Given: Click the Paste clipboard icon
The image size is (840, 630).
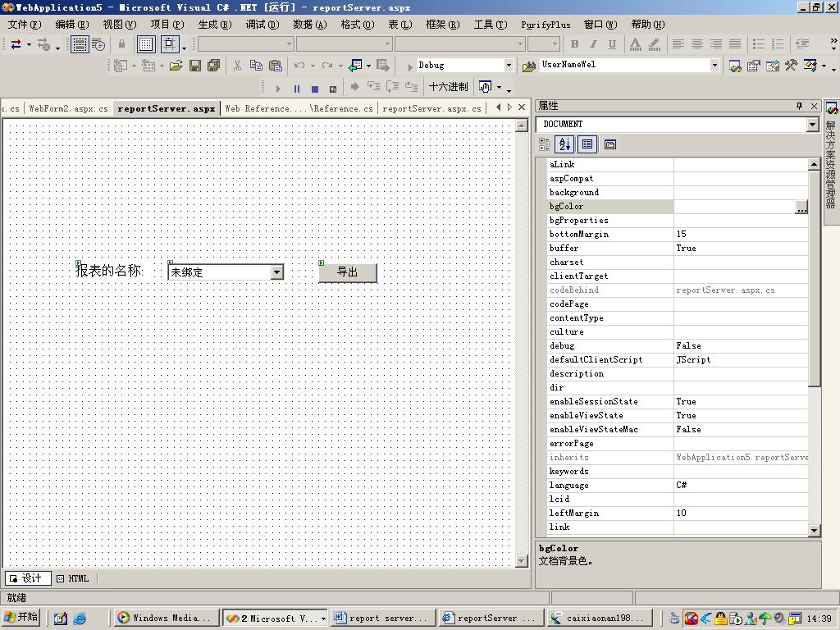Looking at the screenshot, I should click(276, 66).
